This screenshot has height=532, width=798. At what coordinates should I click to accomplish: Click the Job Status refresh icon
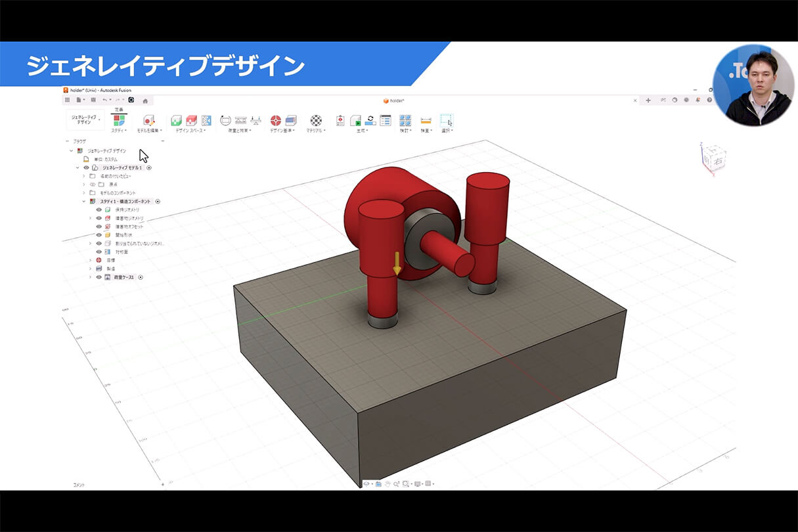click(x=370, y=120)
